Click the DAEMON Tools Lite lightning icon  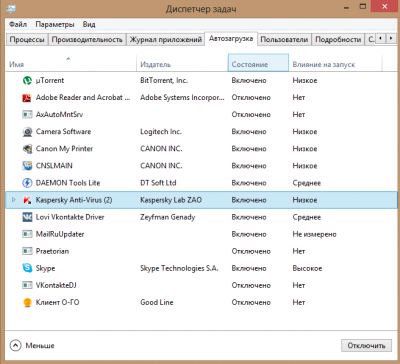[x=27, y=183]
